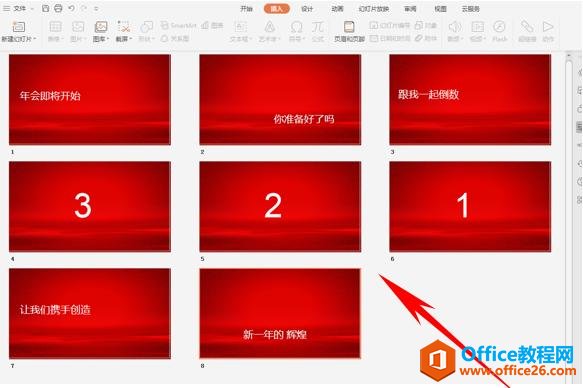Viewport: 583px width, 388px height.
Task: Select slide 2 '你准备好了吗' thumbnail
Action: tap(280, 99)
